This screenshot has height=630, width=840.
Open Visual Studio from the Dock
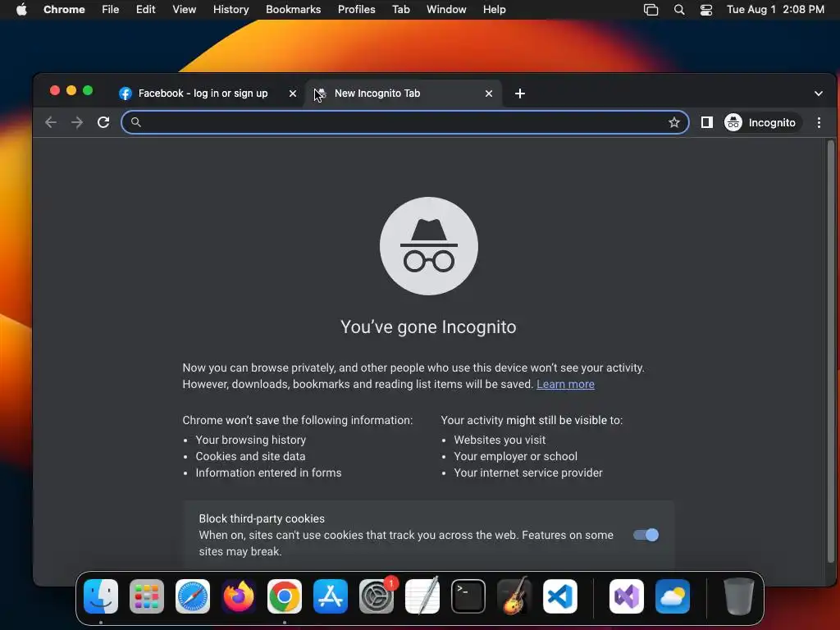click(626, 596)
